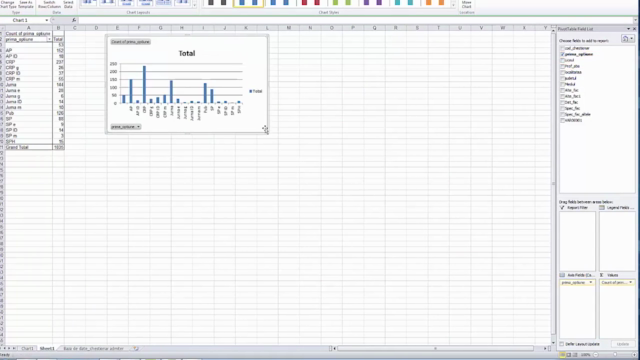Open field list layout options dropdown
Viewport: 640px width, 360px height.
627,39
